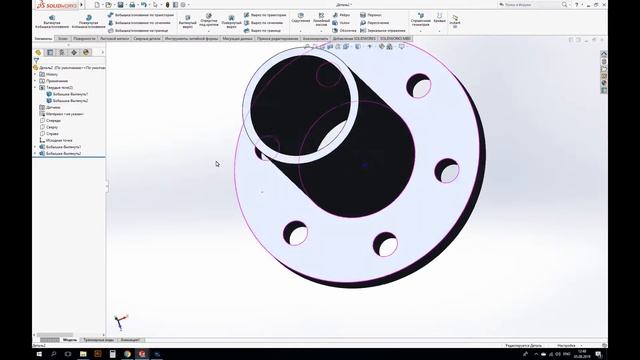This screenshot has width=640, height=360.
Task: Switch to the Surfaces ribbon tab
Action: coord(84,39)
